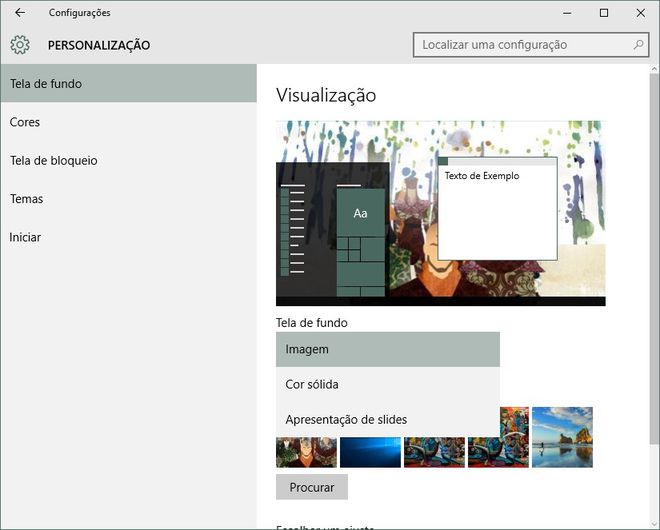
Task: Click the Texto de Exemplo sample text
Action: [482, 176]
